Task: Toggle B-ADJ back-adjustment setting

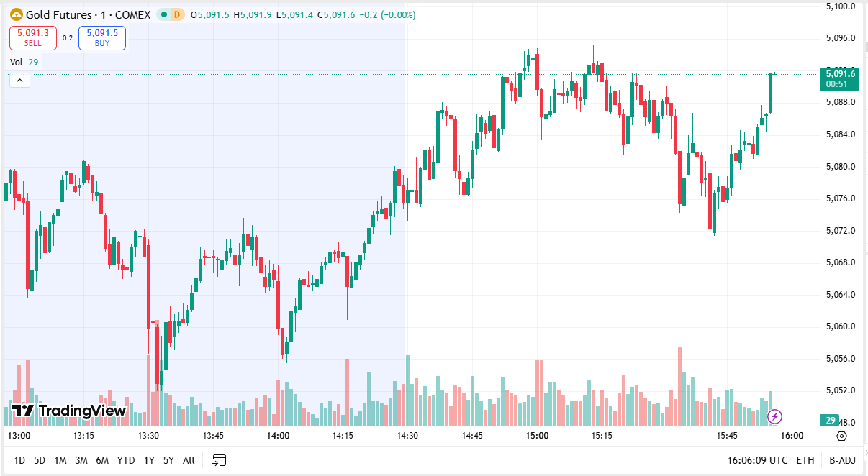Action: pos(841,460)
